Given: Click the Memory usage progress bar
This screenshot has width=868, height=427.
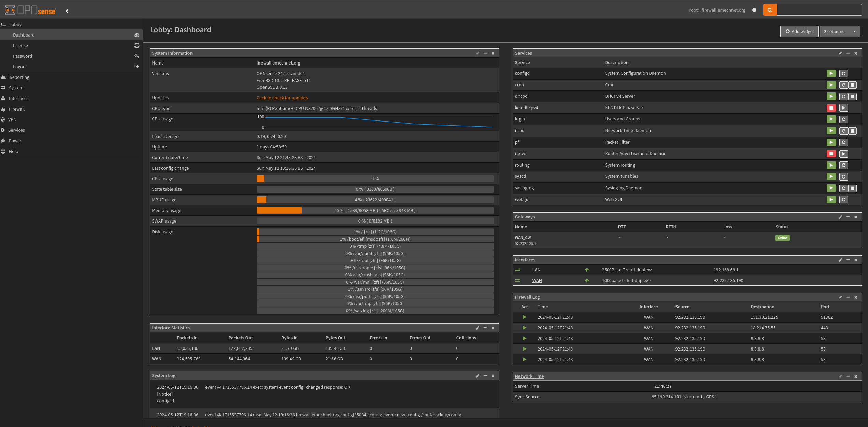Looking at the screenshot, I should point(375,210).
